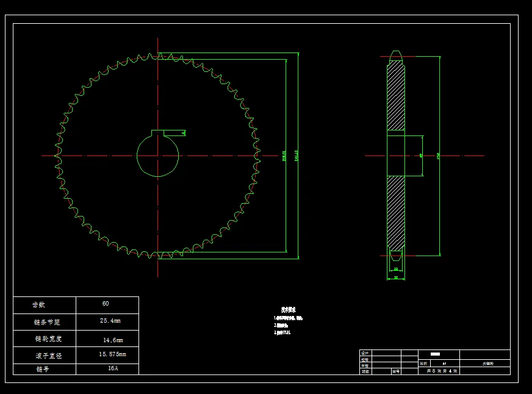
Task: Click the keyway notch above the bore
Action: (158, 133)
